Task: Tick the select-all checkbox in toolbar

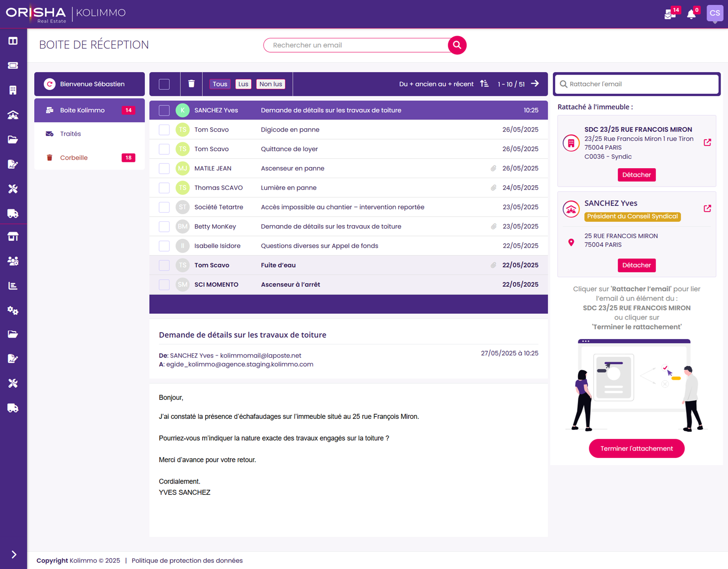Action: pyautogui.click(x=164, y=84)
